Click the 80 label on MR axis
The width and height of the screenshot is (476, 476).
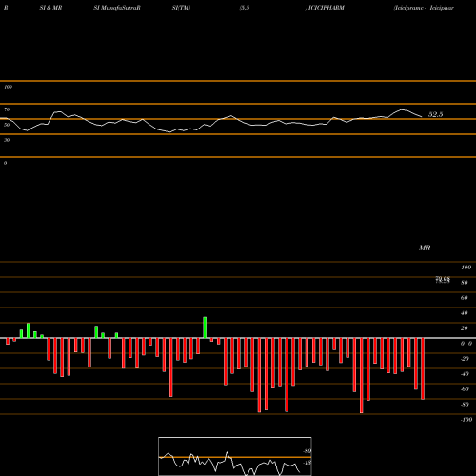[465, 283]
